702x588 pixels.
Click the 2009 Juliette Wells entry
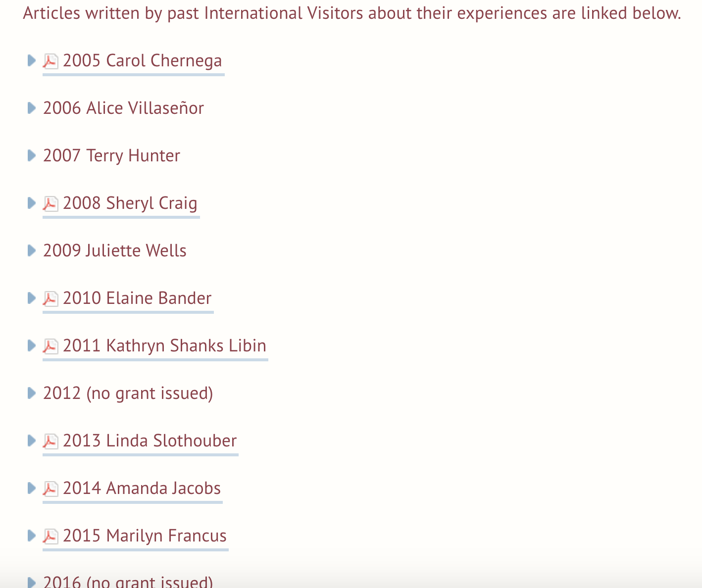pyautogui.click(x=114, y=251)
